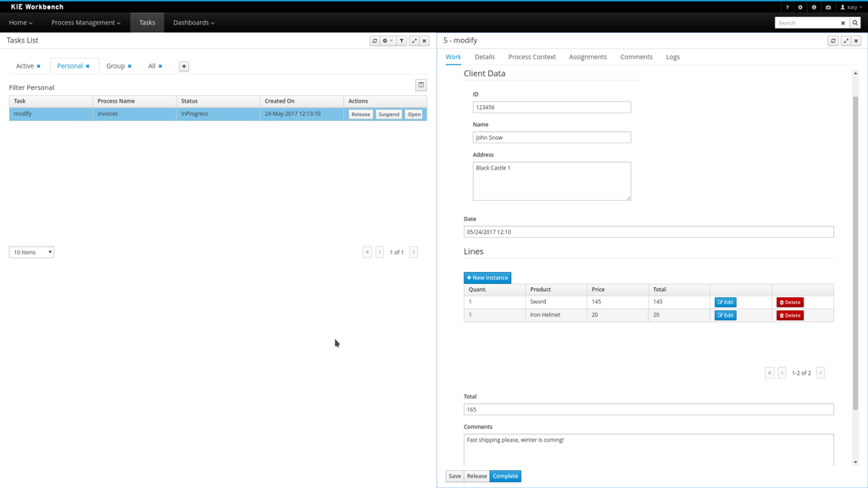This screenshot has width=868, height=488.
Task: Refresh the 5 - modify task panel
Action: [833, 41]
